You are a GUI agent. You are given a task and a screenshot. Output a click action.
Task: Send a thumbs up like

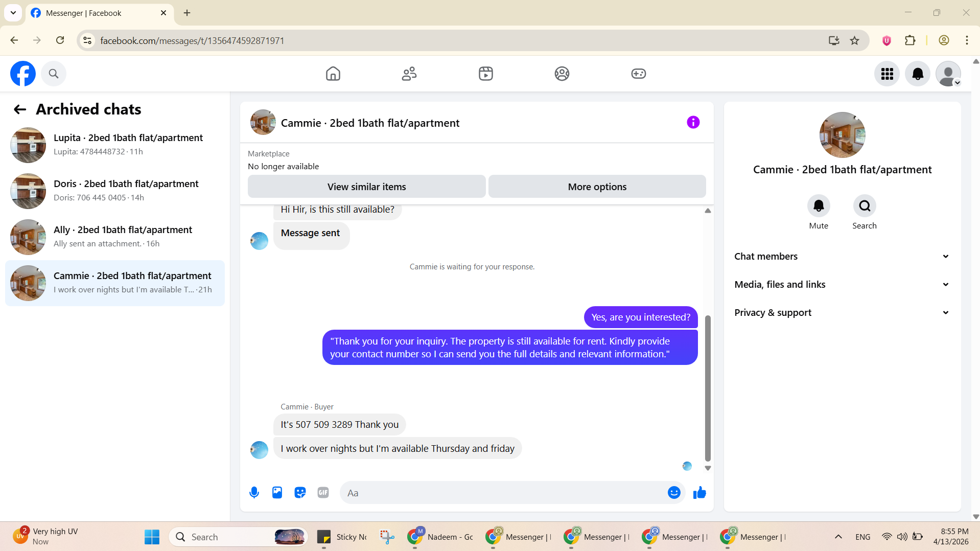(x=699, y=493)
